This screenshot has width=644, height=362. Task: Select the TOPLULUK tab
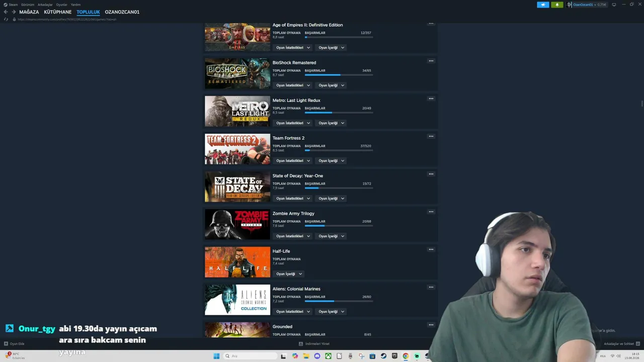pyautogui.click(x=89, y=12)
